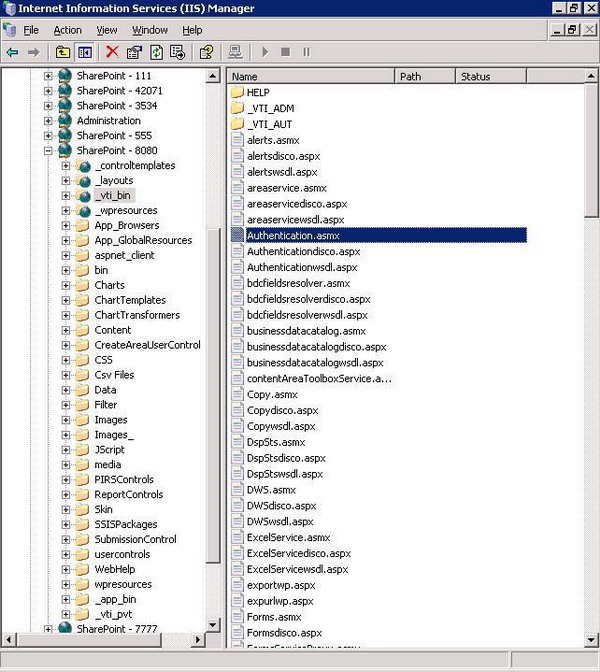Click the Copy.asmx file icon
This screenshot has width=600, height=672.
click(237, 394)
